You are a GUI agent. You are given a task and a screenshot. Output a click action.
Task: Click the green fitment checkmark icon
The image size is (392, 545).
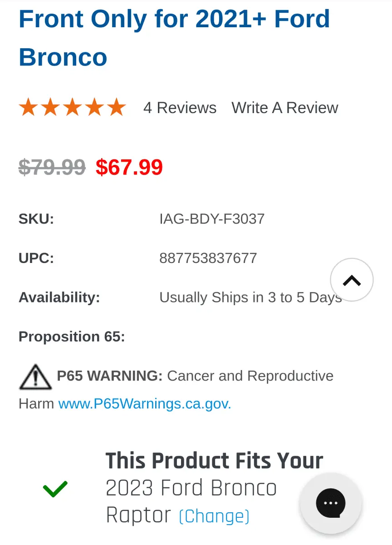(x=55, y=489)
